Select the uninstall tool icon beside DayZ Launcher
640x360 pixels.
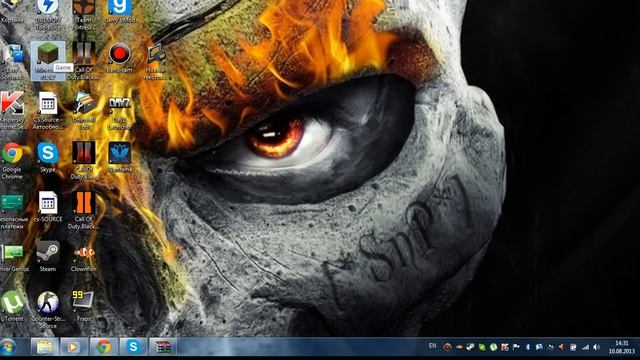click(84, 110)
